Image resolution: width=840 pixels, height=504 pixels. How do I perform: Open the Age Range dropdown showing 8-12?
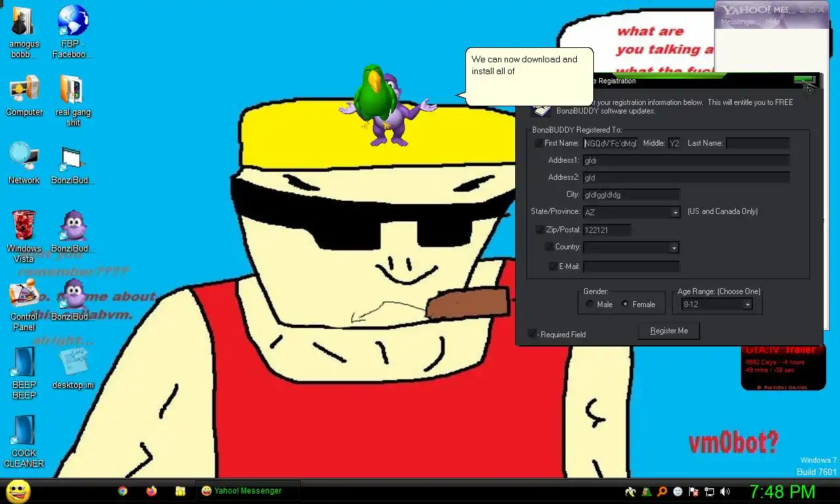click(x=747, y=304)
